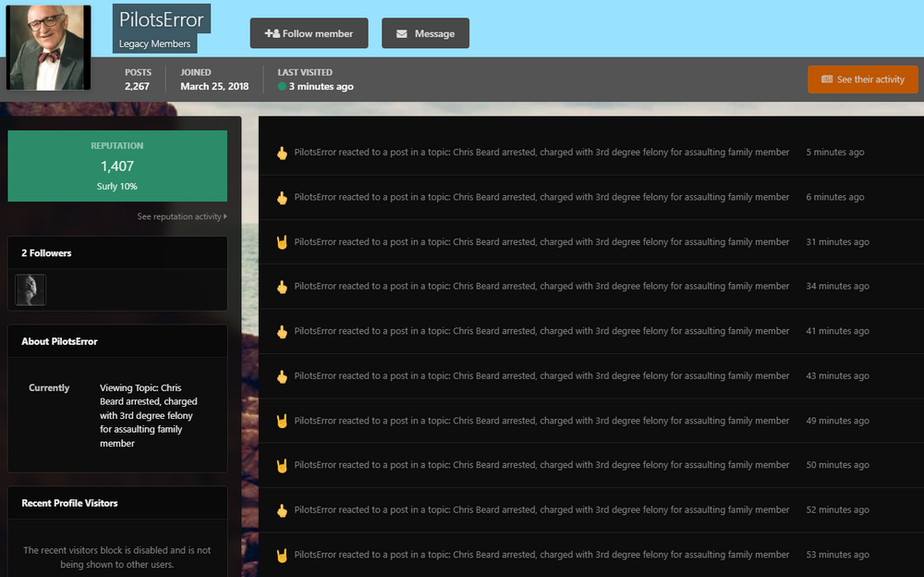This screenshot has width=924, height=577.
Task: Click the rock-on reaction icon on the 31 minutes ago entry
Action: [x=282, y=242]
